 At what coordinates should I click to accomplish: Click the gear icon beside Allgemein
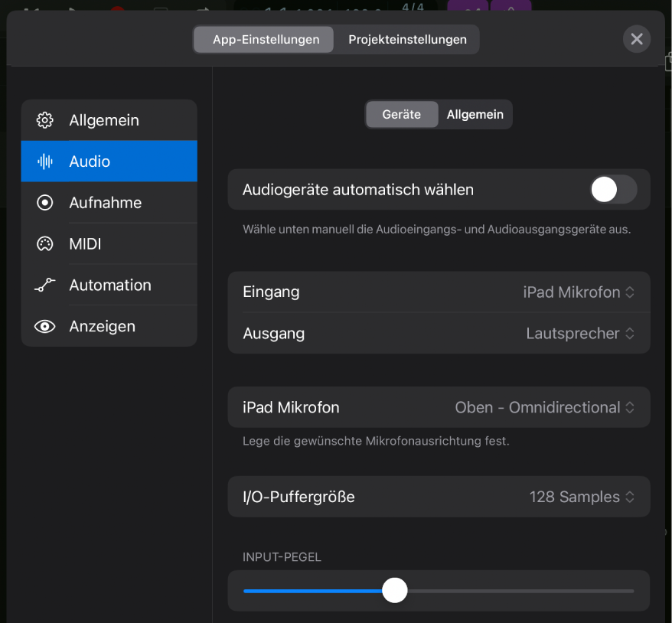click(x=45, y=120)
